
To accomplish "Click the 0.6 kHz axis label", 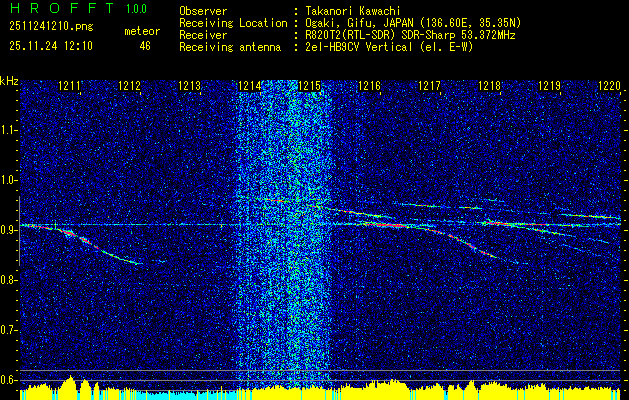I will tap(9, 380).
